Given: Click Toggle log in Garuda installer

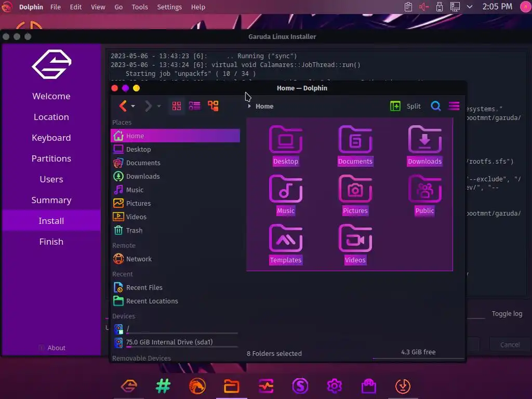Looking at the screenshot, I should tap(507, 313).
